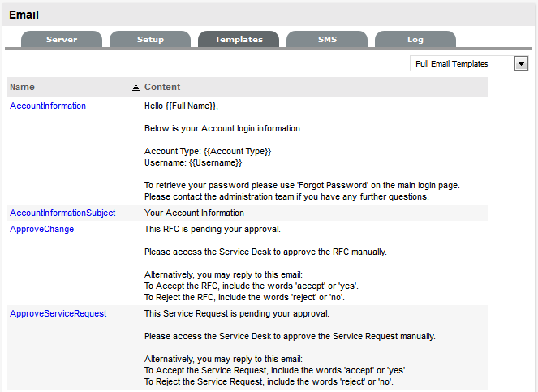Open the AccountInformation template link
This screenshot has width=538, height=392.
tap(48, 106)
